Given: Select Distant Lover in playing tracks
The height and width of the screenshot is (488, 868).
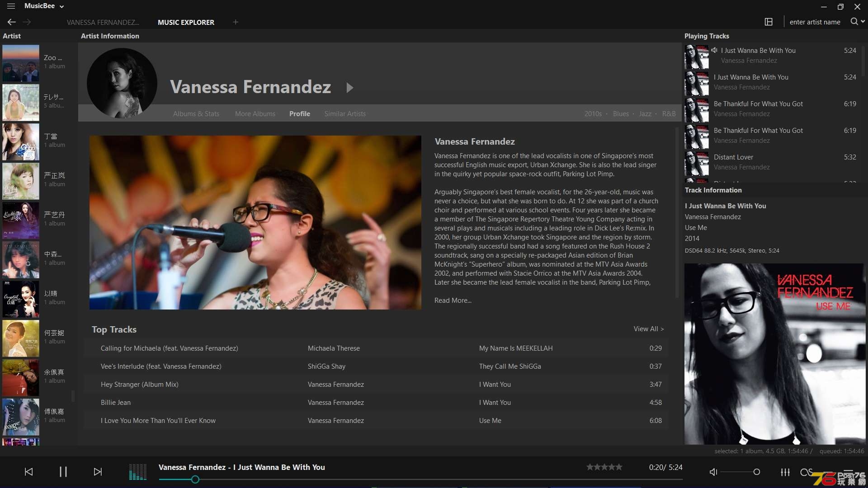Looking at the screenshot, I should tap(772, 162).
